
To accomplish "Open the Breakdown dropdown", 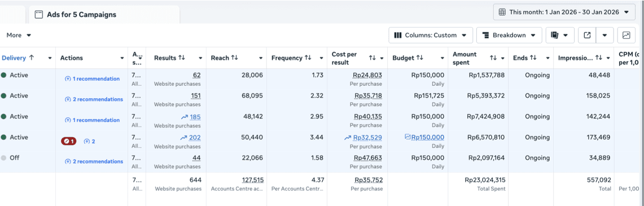I will pos(509,36).
